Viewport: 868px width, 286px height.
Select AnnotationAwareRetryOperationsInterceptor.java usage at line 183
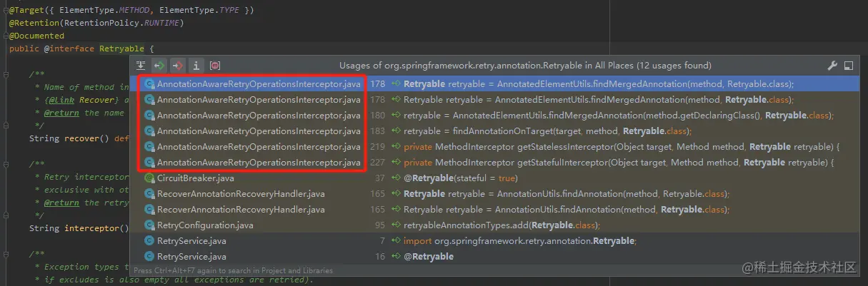point(494,131)
